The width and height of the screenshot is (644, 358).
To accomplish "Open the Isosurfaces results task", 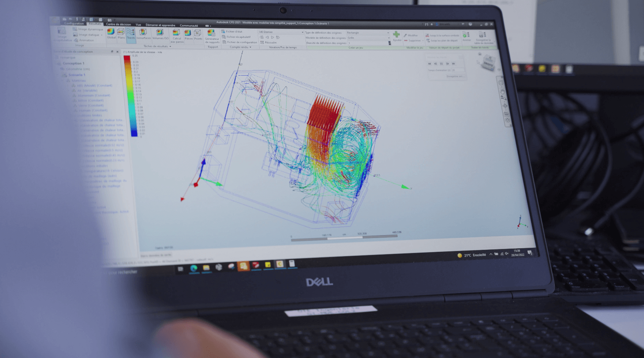I will (x=144, y=34).
